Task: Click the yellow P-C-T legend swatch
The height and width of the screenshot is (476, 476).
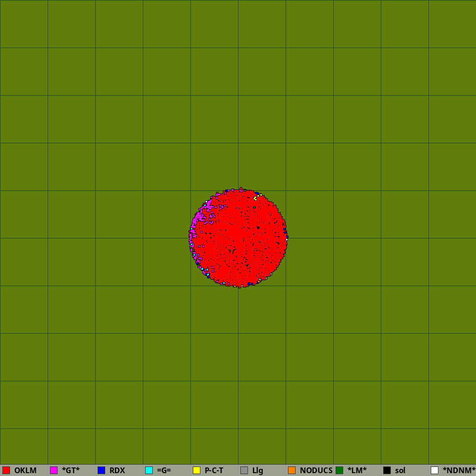Action: pyautogui.click(x=197, y=470)
